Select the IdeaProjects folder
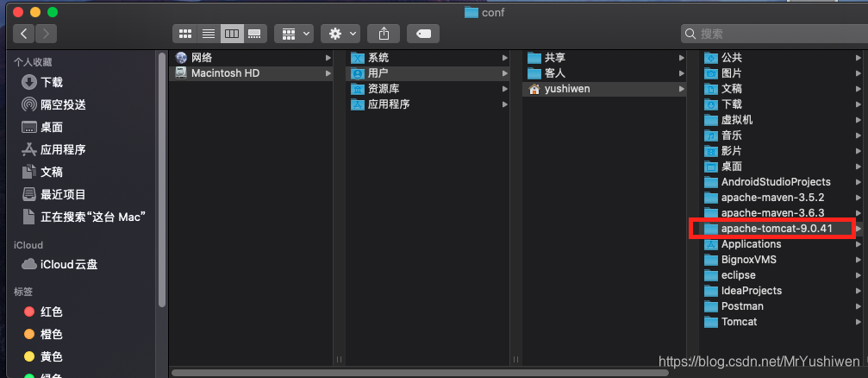Screen dimensions: 868x378 pos(782,291)
